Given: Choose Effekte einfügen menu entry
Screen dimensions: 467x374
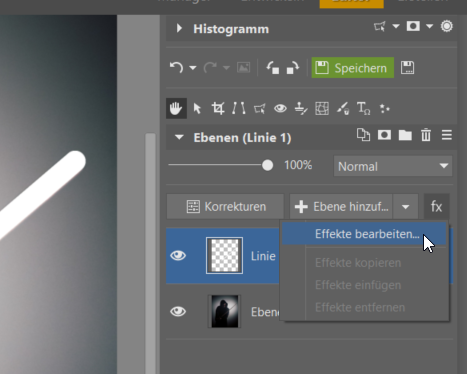Looking at the screenshot, I should pyautogui.click(x=364, y=285).
